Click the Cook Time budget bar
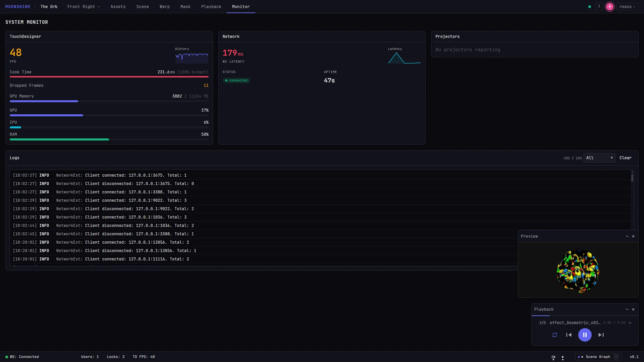Image resolution: width=644 pixels, height=362 pixels. (109, 77)
